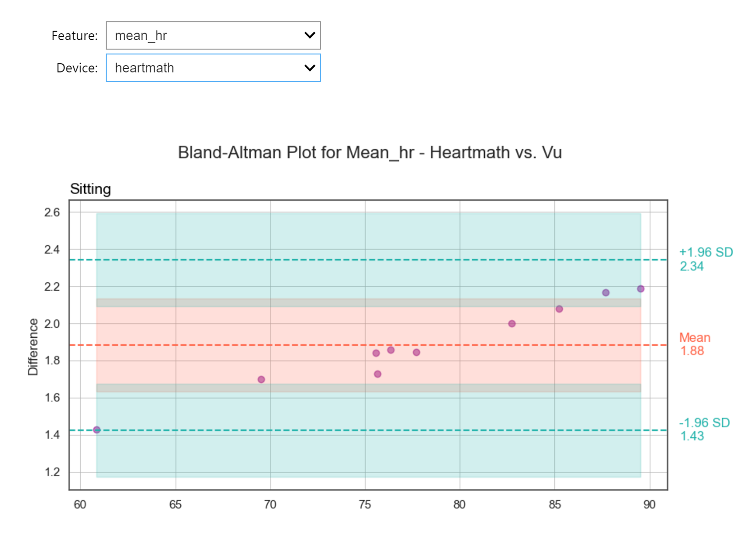756x543 pixels.
Task: Click the Bland-Altman plot title
Action: [x=369, y=152]
